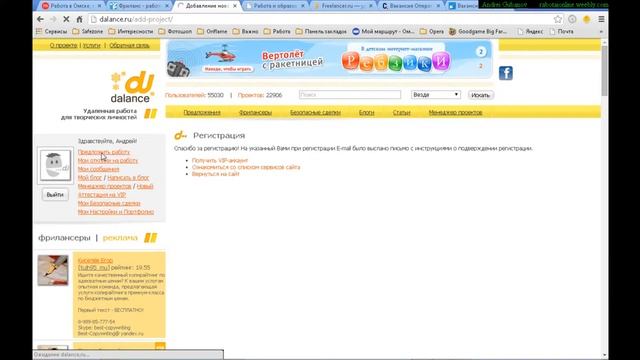This screenshot has width=640, height=360.
Task: Open the Работа bookmark folder
Action: 277,31
